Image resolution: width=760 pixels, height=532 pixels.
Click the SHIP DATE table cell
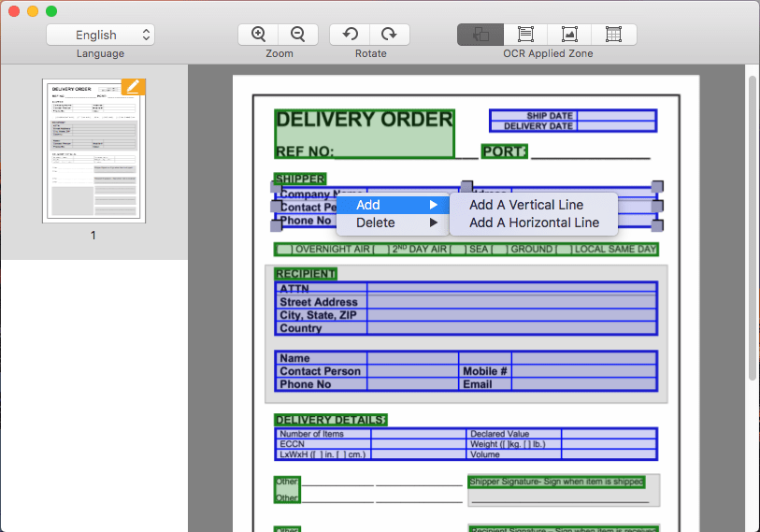tap(534, 115)
